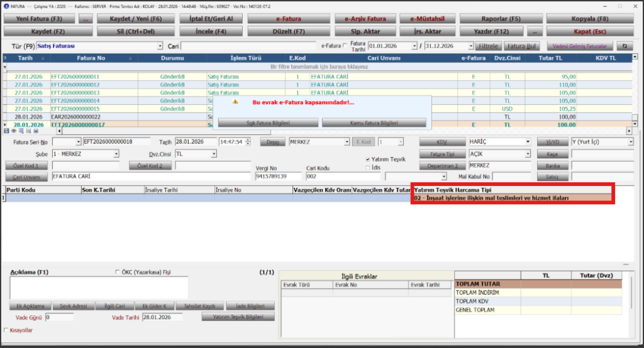This screenshot has height=348, width=644.
Task: Click the eye preview icon below grid
Action: [x=14, y=131]
